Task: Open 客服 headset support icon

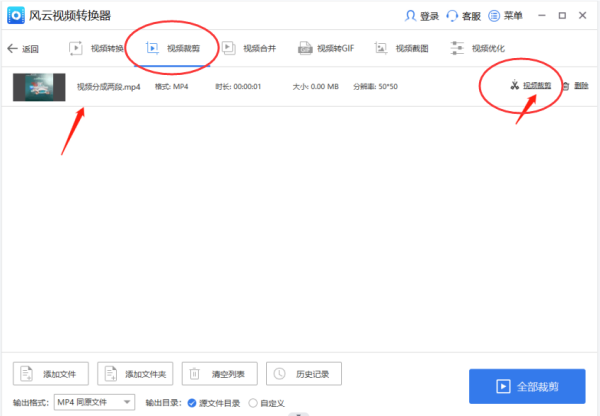Action: (452, 16)
